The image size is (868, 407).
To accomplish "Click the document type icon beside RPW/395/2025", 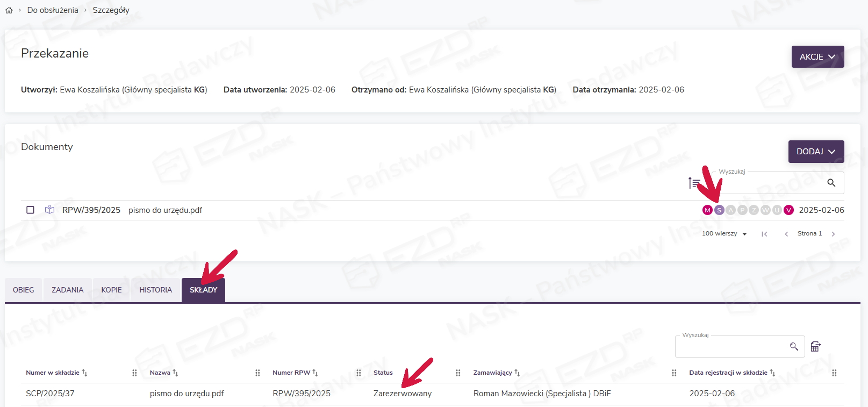I will pyautogui.click(x=49, y=210).
